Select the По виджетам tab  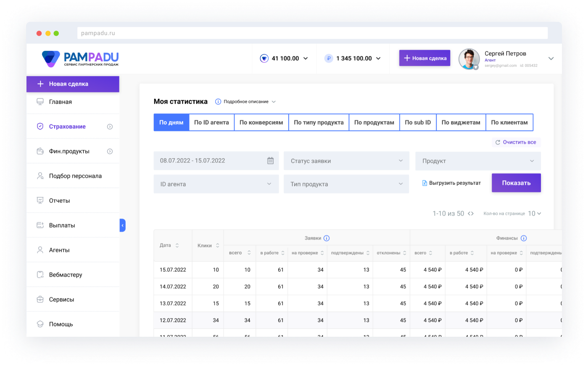coord(461,122)
